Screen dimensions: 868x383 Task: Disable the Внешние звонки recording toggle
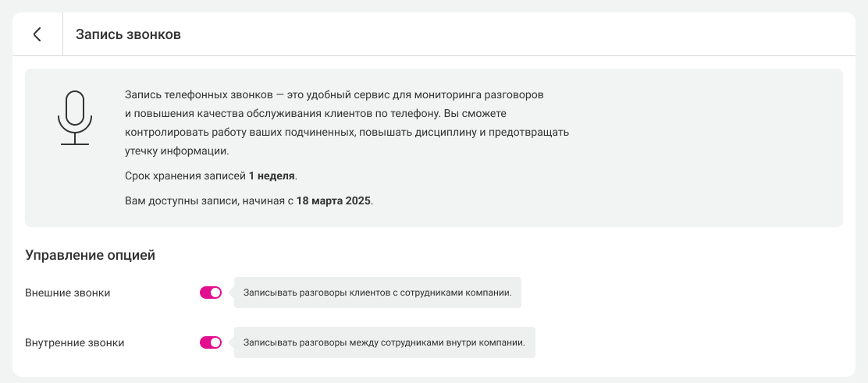[x=211, y=293]
